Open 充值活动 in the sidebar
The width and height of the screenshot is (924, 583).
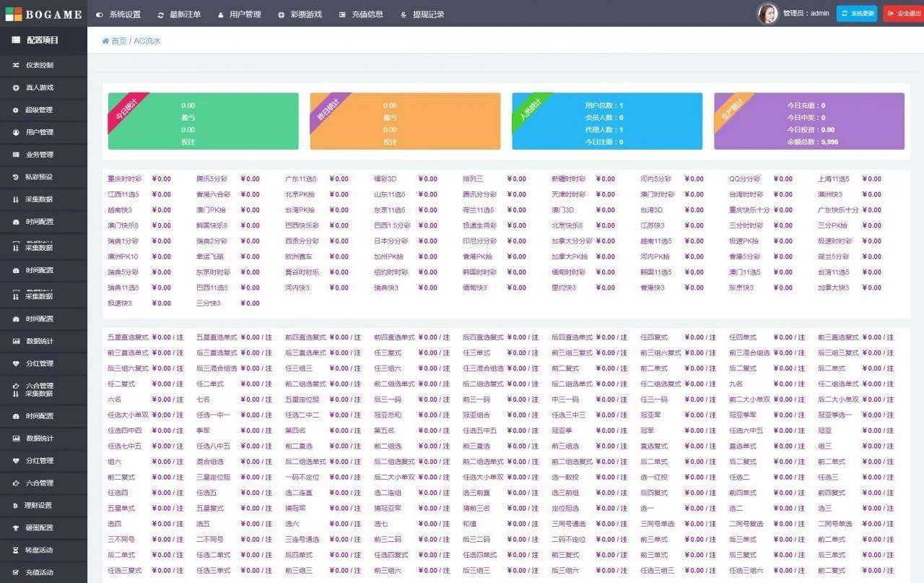(39, 572)
